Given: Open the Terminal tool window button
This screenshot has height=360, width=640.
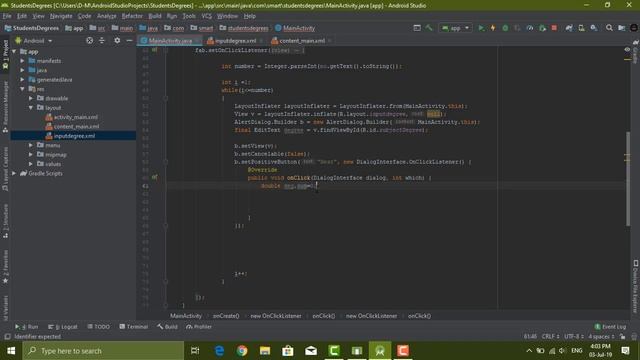Looking at the screenshot, I should click(133, 327).
